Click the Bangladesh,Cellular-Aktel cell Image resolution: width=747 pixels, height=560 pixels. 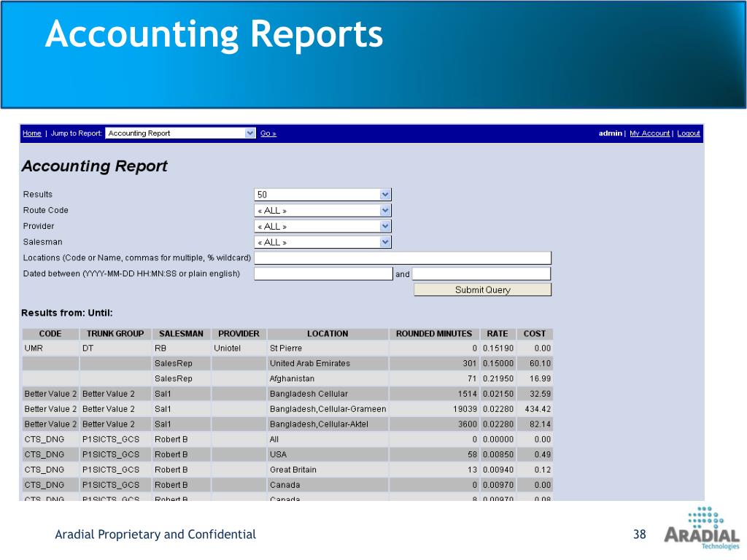point(328,424)
